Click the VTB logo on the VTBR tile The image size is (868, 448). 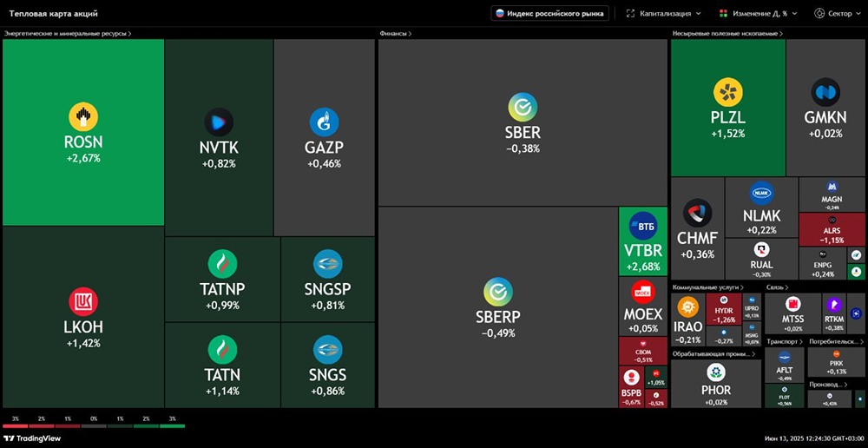pos(642,226)
